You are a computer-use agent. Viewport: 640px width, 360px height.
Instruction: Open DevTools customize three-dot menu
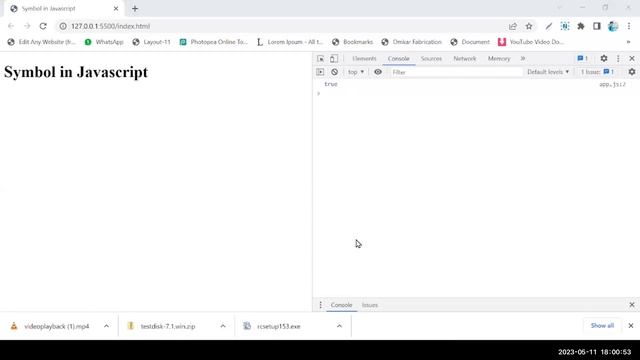pos(618,59)
